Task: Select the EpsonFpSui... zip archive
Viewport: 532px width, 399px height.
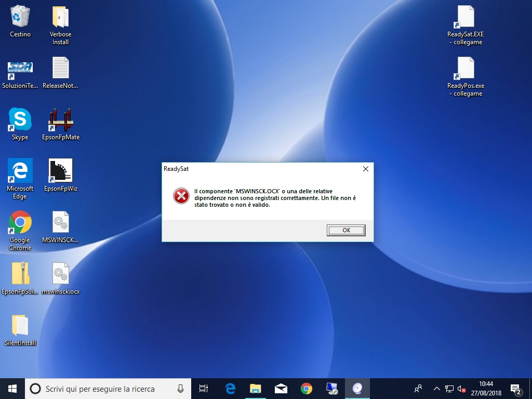Action: point(20,278)
